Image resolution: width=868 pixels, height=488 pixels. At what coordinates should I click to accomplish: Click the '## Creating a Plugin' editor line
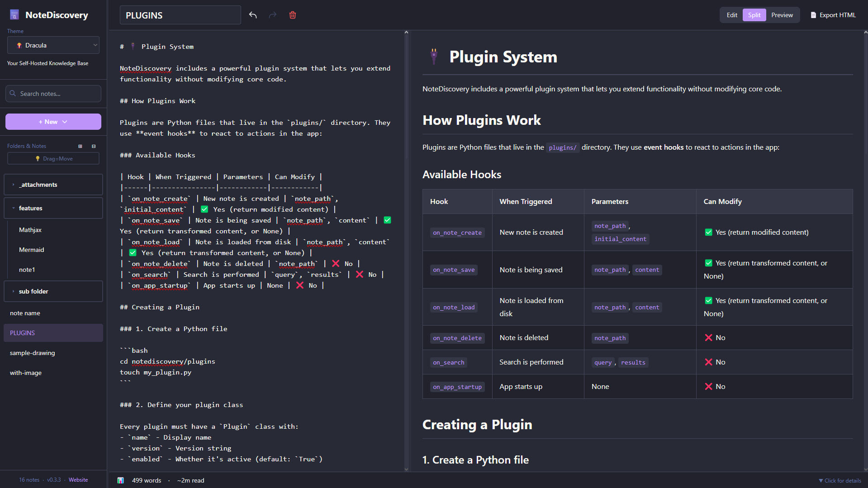[x=159, y=307]
